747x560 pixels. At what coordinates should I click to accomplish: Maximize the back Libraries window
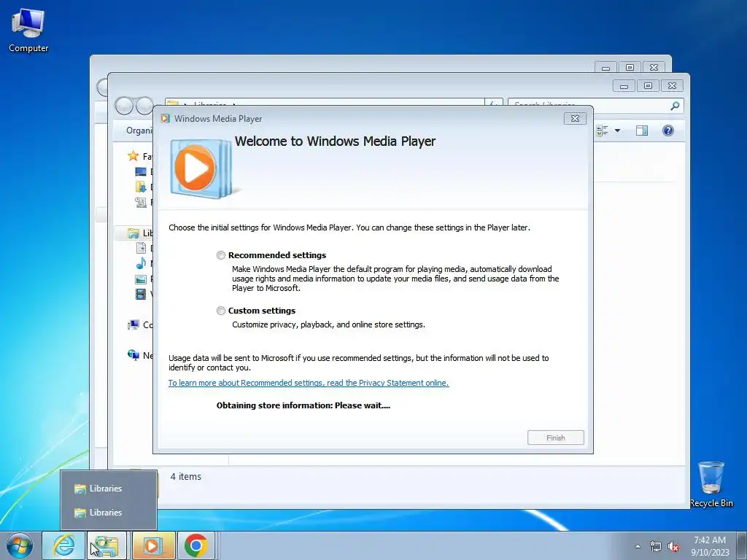[x=630, y=68]
